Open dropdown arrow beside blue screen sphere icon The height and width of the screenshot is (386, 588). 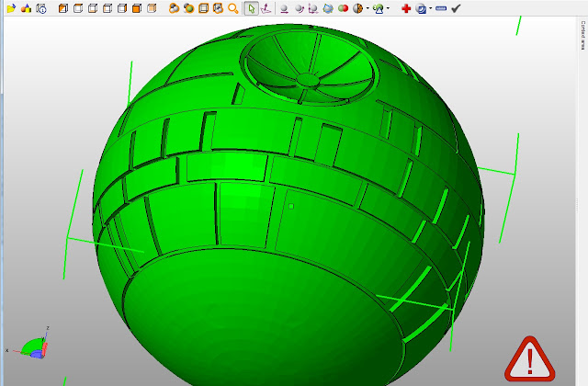[x=431, y=8]
